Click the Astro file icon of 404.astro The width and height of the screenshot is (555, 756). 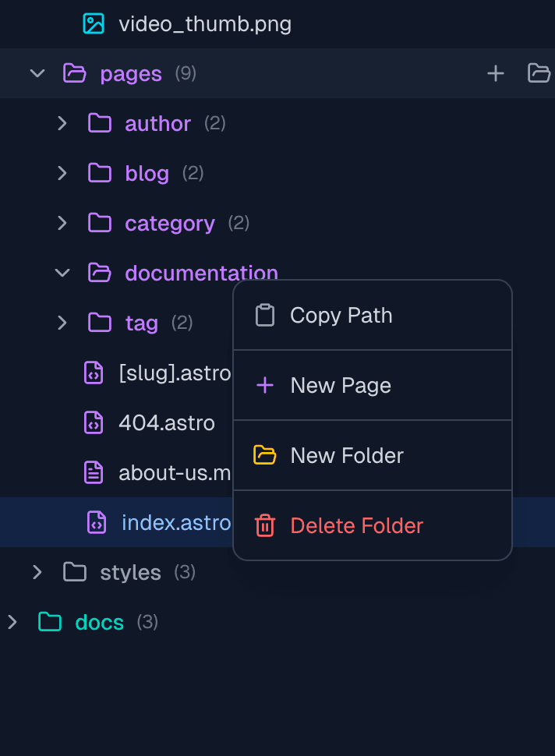94,422
